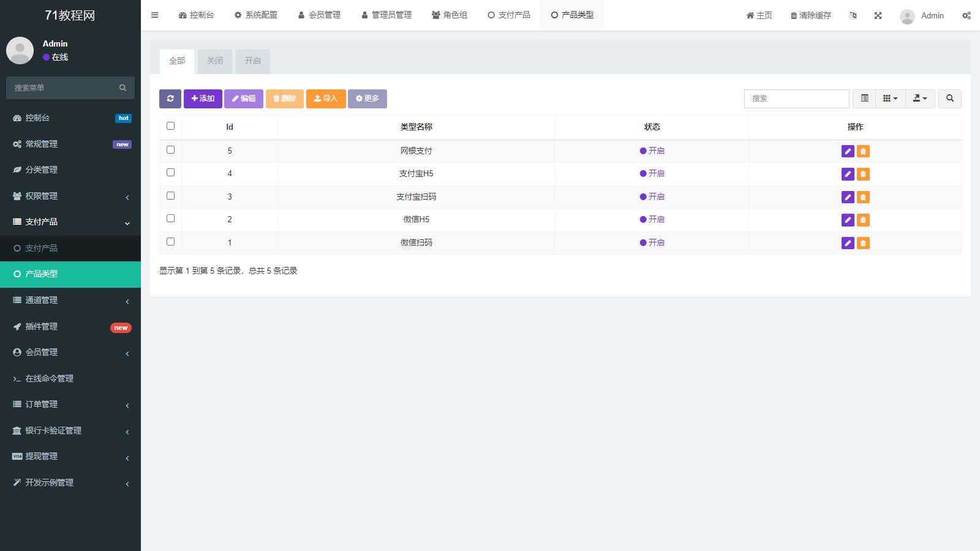This screenshot has width=980, height=551.
Task: Toggle 开启 status for 微信H5 row
Action: [652, 219]
